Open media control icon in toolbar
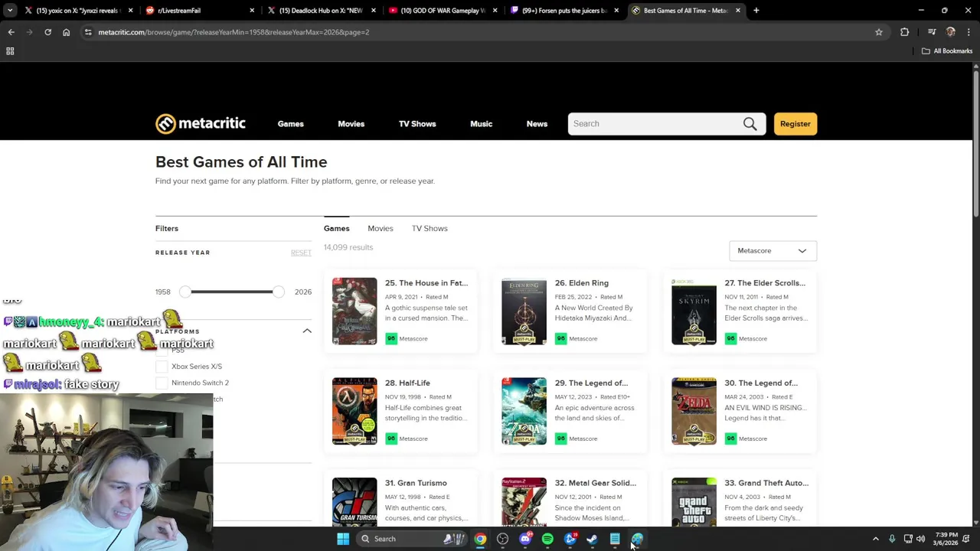Screen dimensions: 980x551 point(932,32)
